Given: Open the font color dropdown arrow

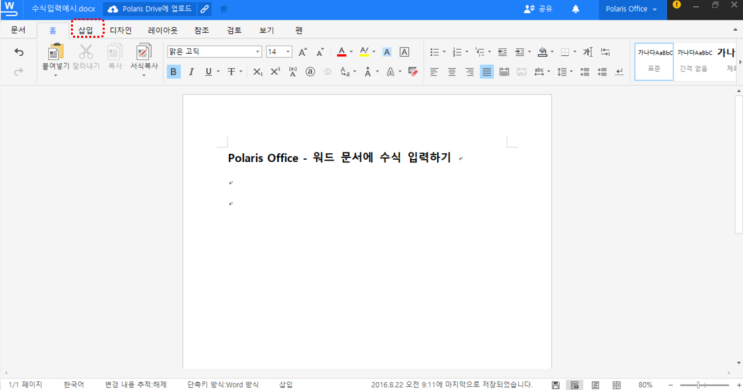Looking at the screenshot, I should click(x=351, y=52).
